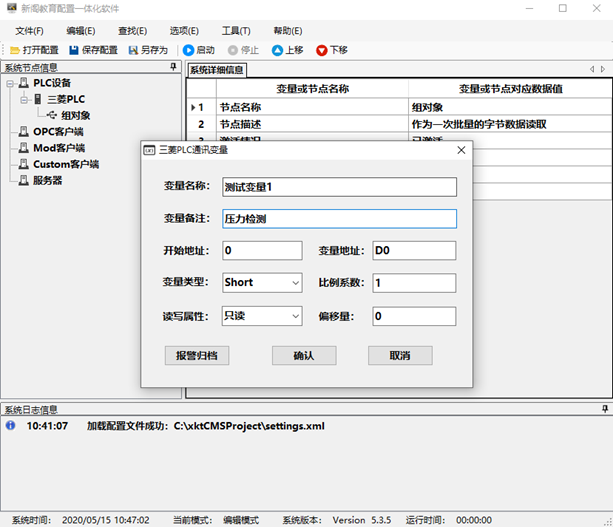Click the 加载配置文件成功 log entry
613x527 pixels.
click(205, 426)
